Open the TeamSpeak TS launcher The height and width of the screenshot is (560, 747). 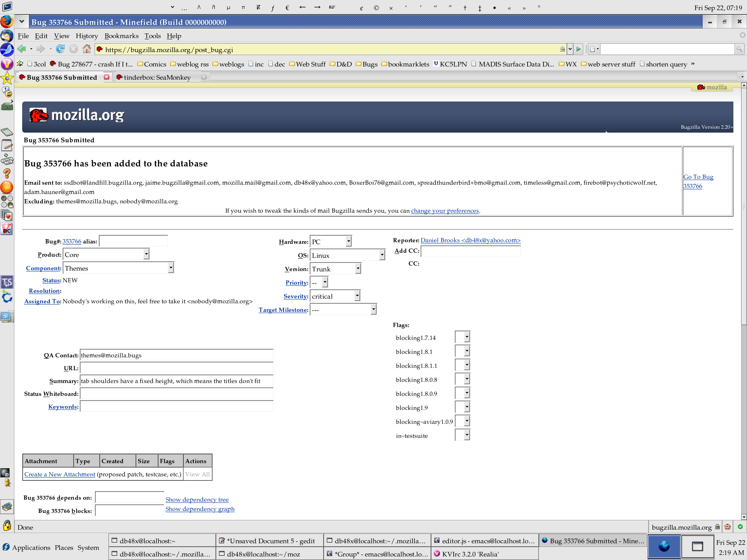(x=7, y=282)
